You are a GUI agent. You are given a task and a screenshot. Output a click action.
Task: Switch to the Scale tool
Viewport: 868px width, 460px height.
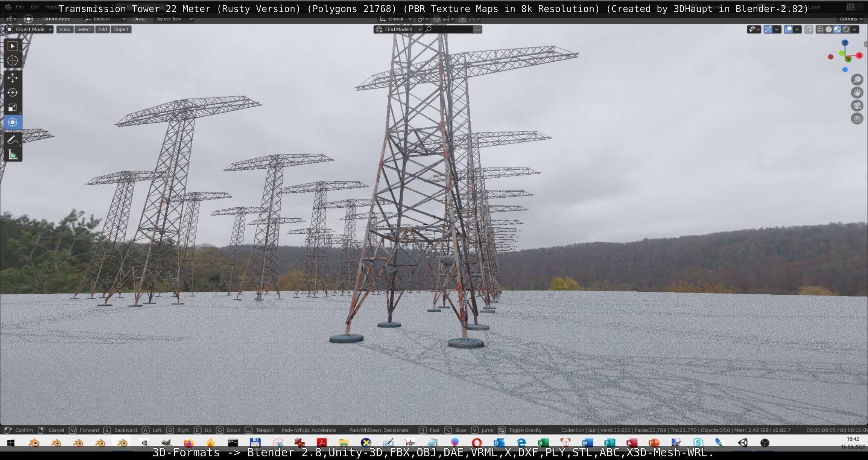pos(12,108)
